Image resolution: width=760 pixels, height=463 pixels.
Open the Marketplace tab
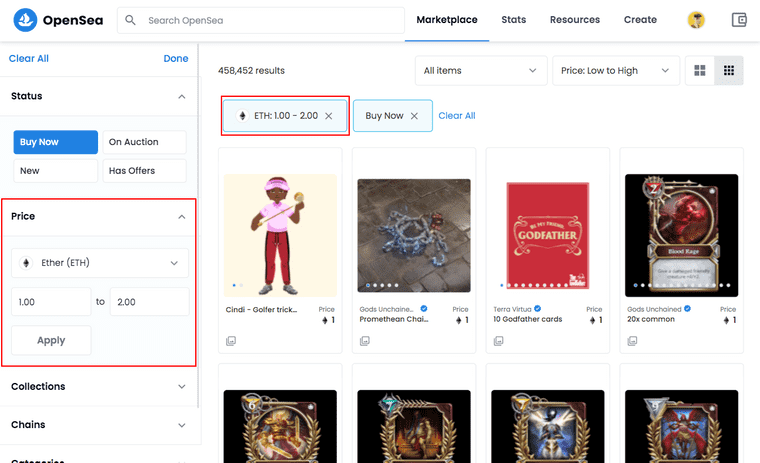447,20
